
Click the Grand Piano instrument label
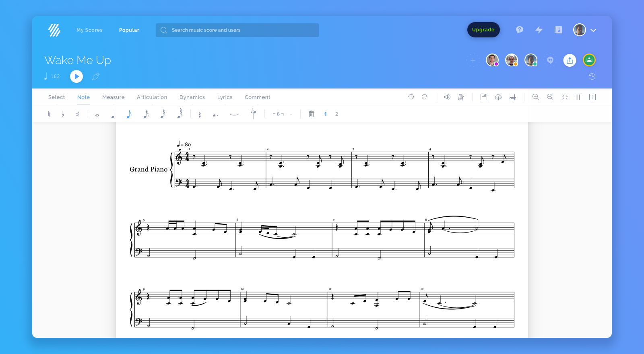coord(149,169)
